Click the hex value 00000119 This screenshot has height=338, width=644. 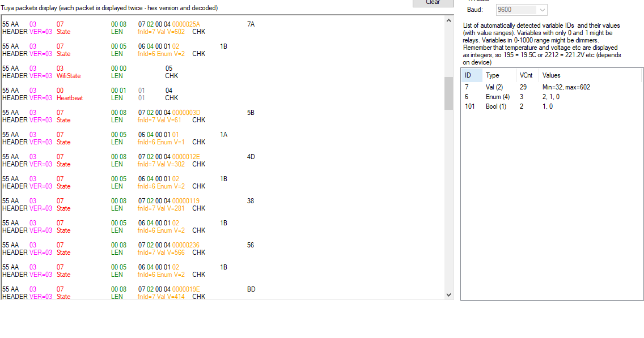click(185, 201)
